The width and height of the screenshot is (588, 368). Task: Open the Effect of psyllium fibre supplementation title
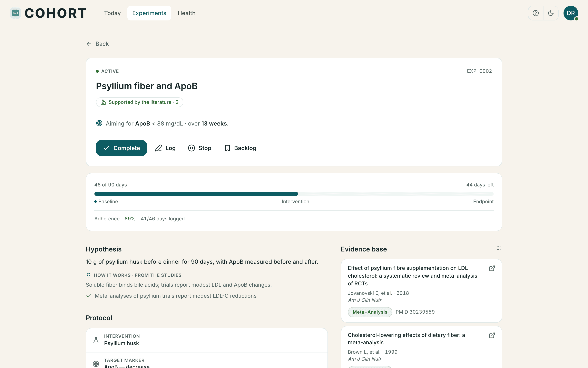[412, 276]
